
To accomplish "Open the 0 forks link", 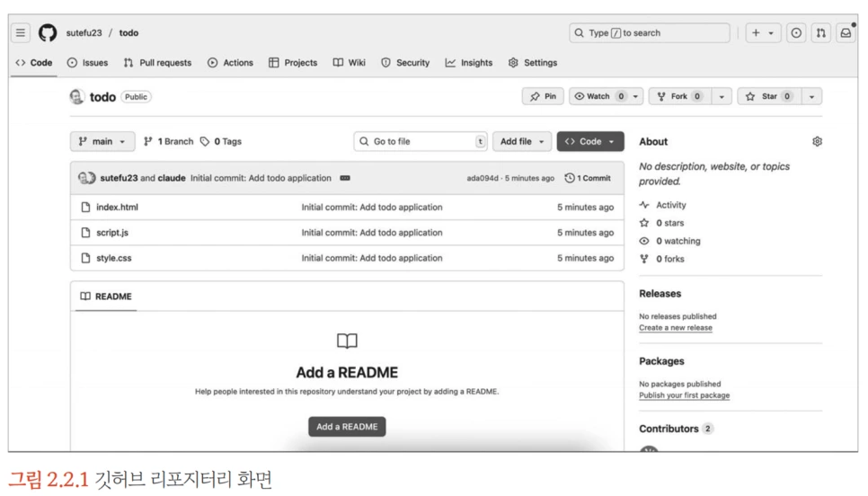I will pyautogui.click(x=662, y=259).
